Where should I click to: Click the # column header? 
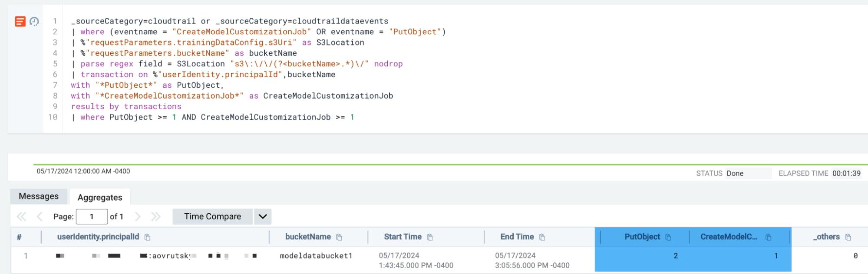click(19, 237)
